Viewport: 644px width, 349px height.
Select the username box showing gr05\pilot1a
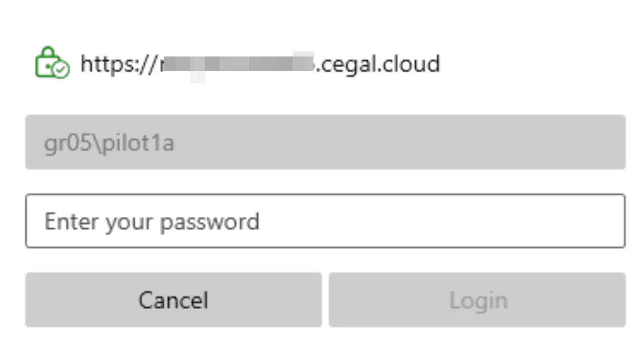(x=325, y=142)
